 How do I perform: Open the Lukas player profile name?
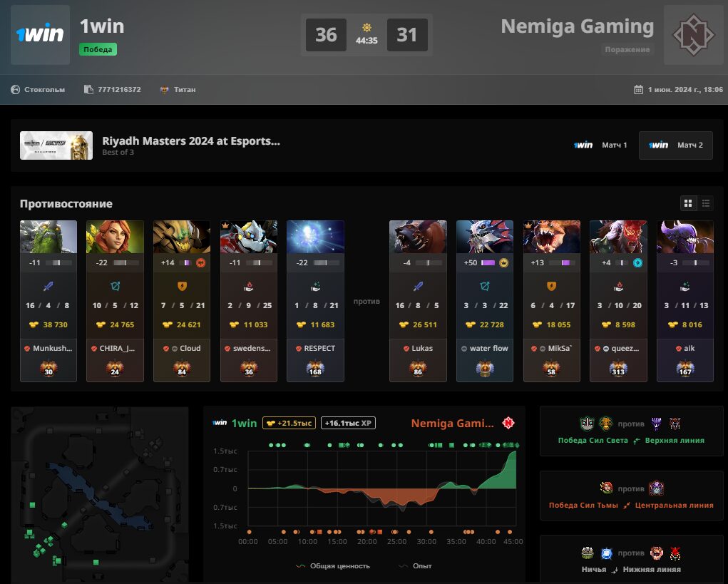point(421,348)
